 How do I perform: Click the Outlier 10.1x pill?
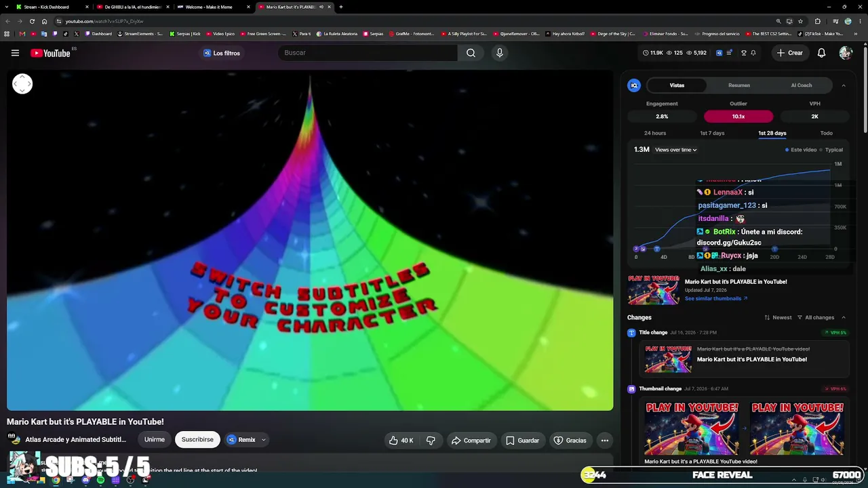click(x=738, y=117)
